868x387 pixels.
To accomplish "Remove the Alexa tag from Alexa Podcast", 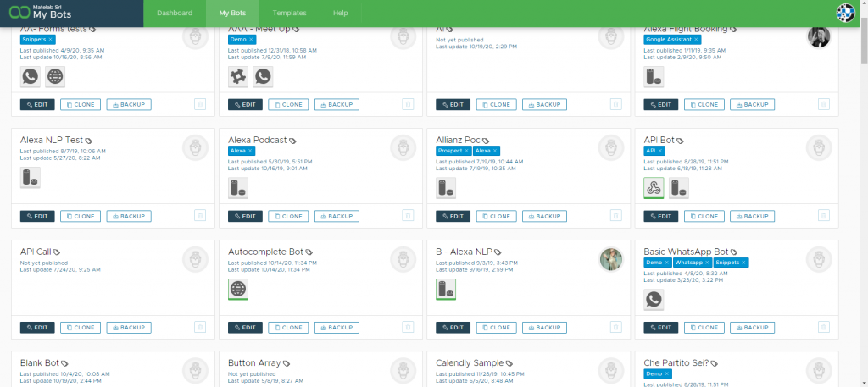I will click(250, 151).
